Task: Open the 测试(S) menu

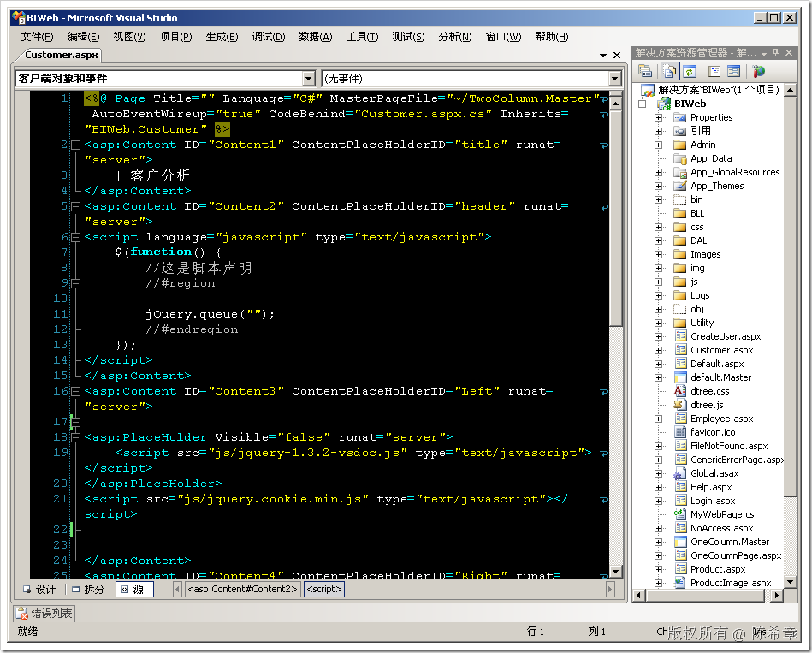Action: coord(408,37)
